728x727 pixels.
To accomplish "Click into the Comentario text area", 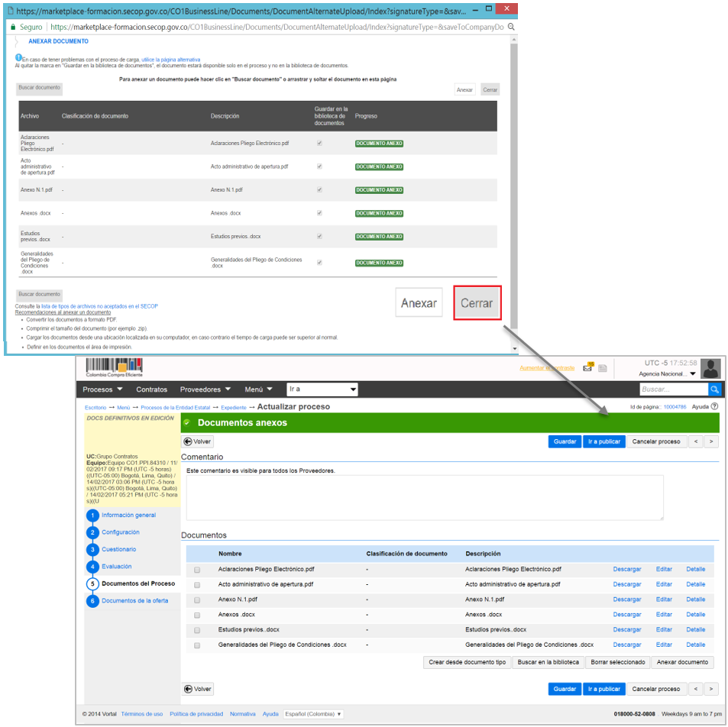I will tap(424, 498).
